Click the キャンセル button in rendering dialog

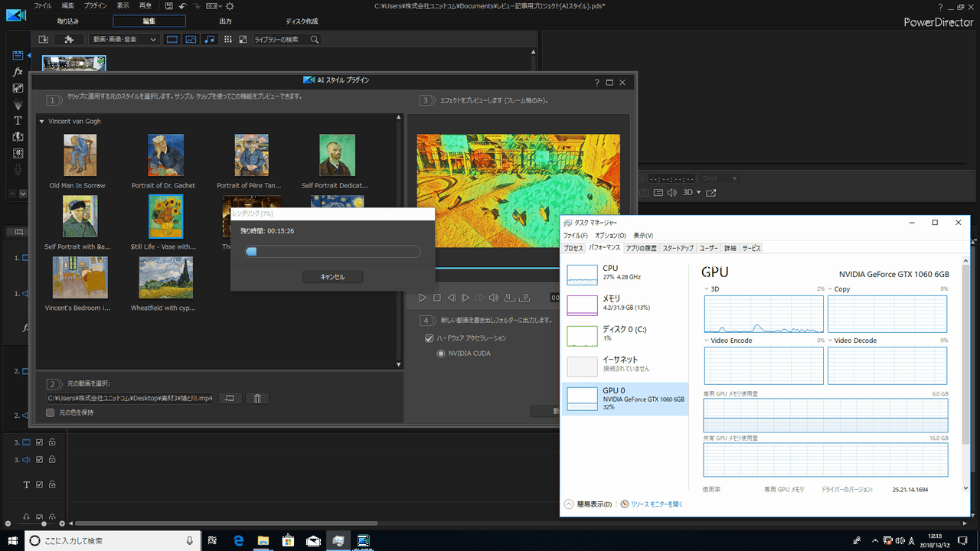coord(332,277)
